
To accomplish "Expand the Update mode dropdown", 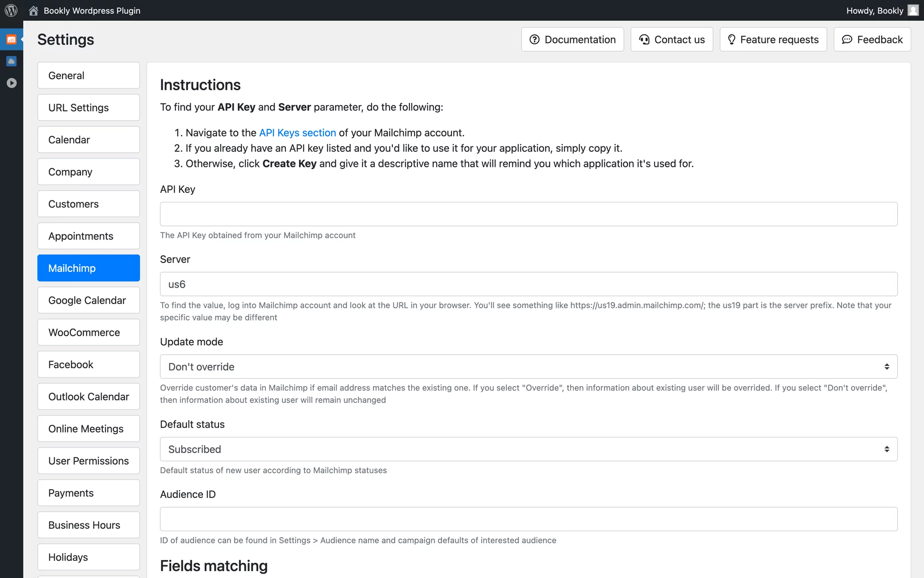I will pyautogui.click(x=529, y=367).
